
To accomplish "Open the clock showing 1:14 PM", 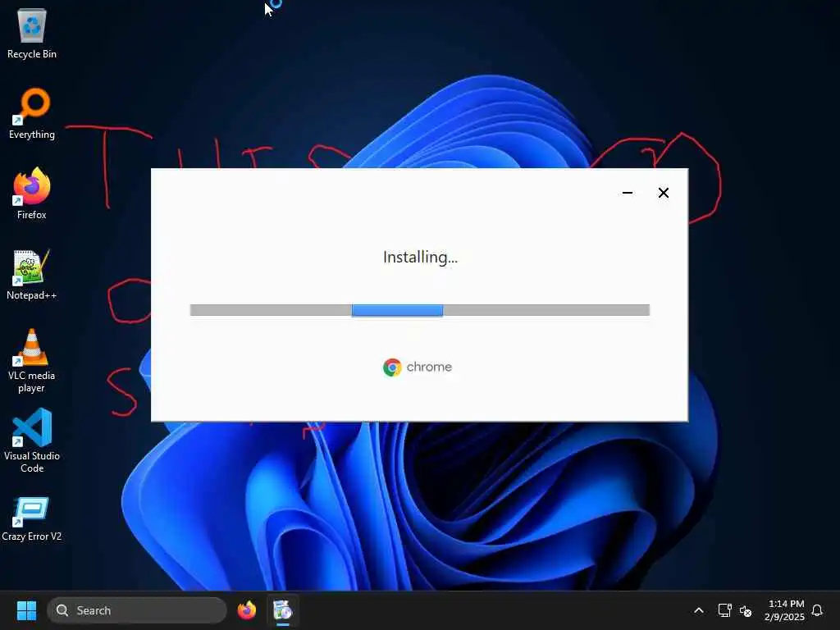I will 785,610.
